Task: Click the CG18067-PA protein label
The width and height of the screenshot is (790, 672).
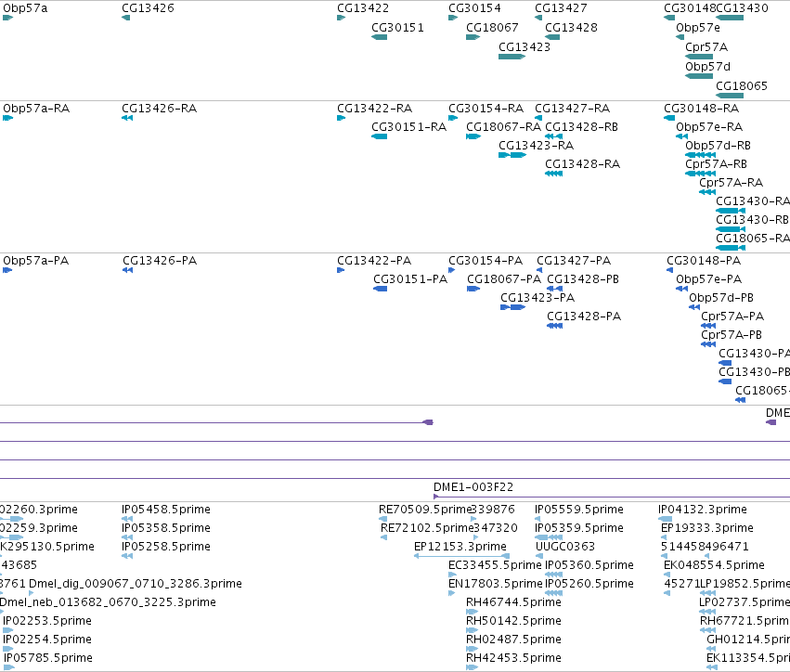Action: [504, 279]
